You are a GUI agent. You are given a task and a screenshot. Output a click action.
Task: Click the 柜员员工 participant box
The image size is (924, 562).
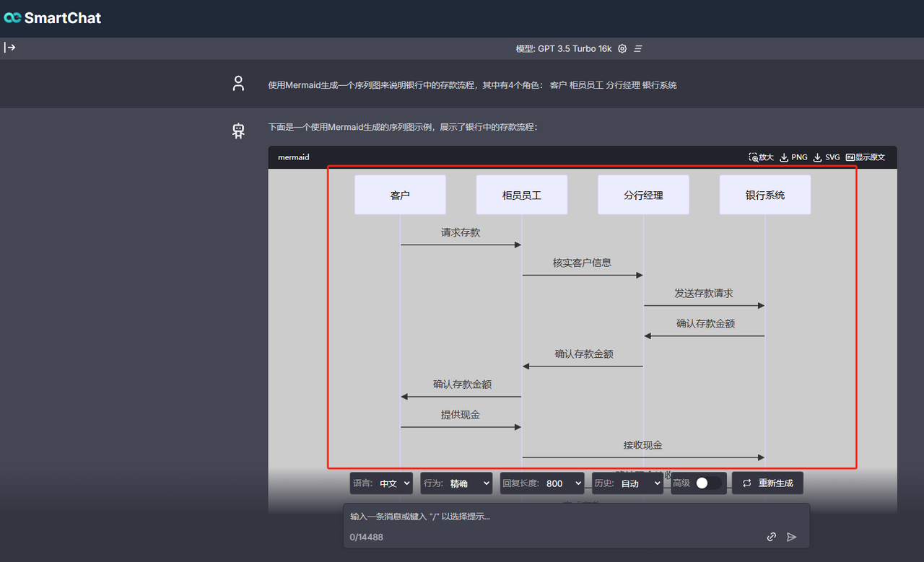(x=522, y=195)
